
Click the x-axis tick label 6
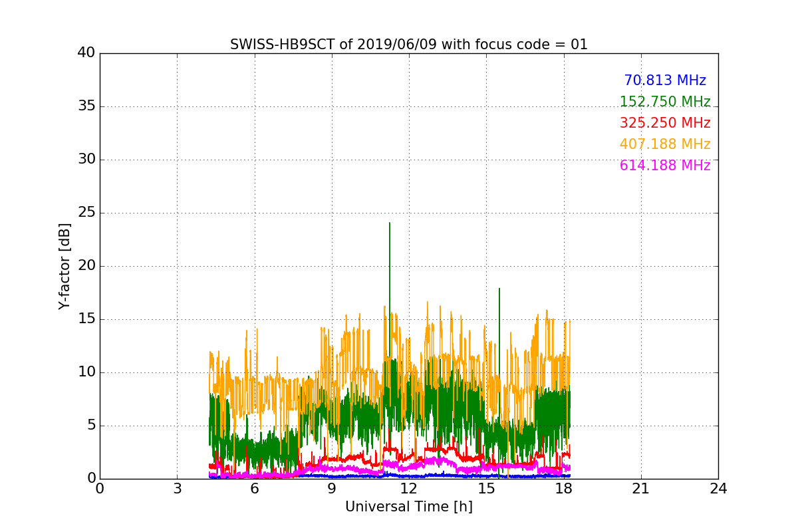coord(254,489)
